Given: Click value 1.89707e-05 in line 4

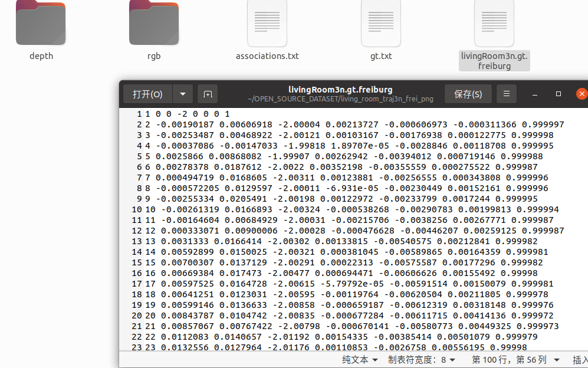Looking at the screenshot, I should point(360,146).
